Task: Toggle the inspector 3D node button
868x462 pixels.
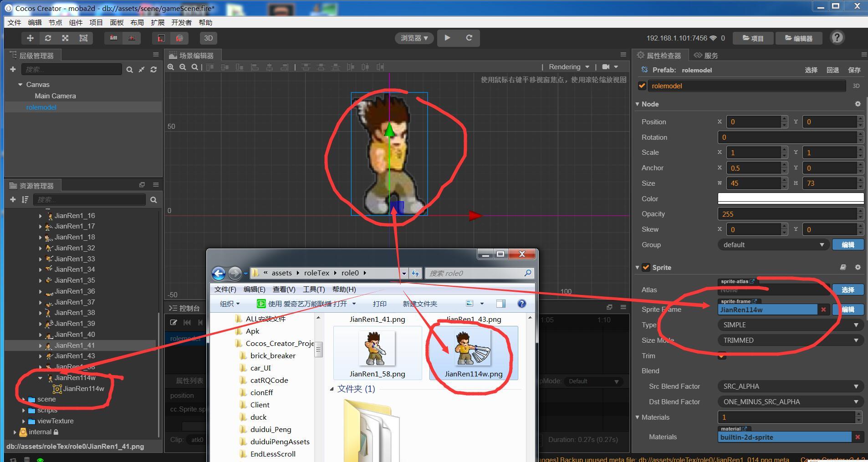Action: [x=856, y=86]
